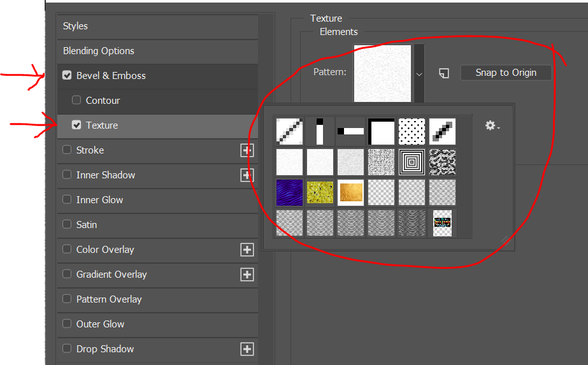Choose the gold foil pattern swatch
The width and height of the screenshot is (588, 365).
coord(350,192)
